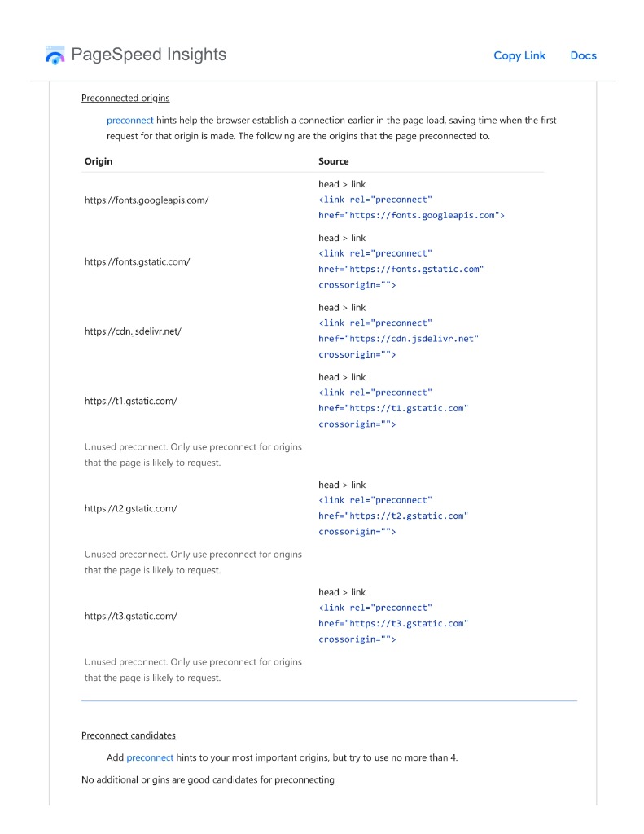Click the cdn.jsdelivr.net preconnect code snippet
644x834 pixels.
(398, 339)
